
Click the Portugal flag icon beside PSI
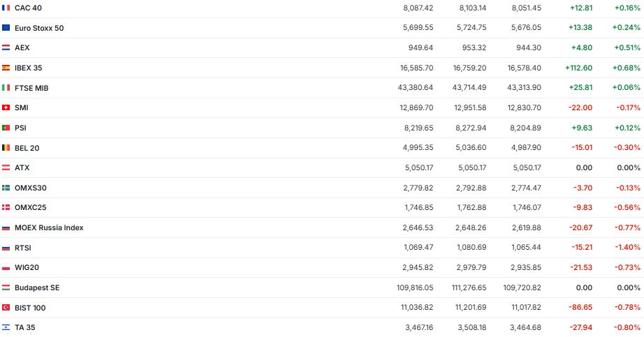[x=6, y=128]
